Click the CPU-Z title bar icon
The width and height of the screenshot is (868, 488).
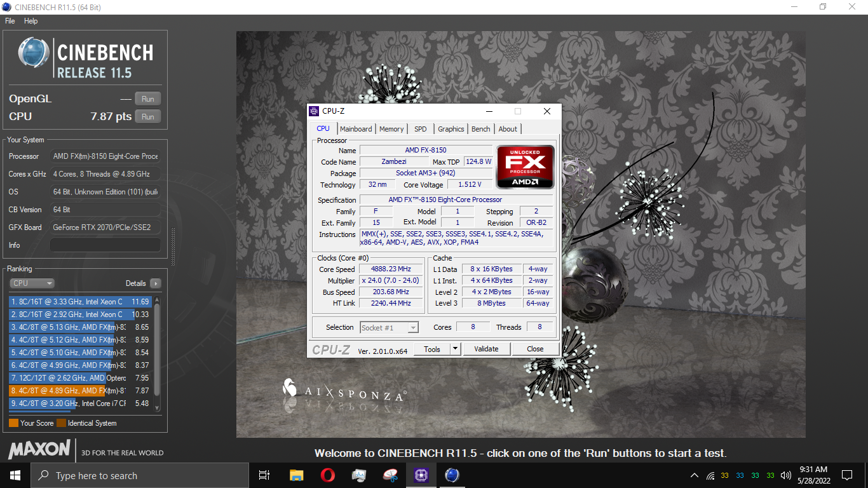pyautogui.click(x=314, y=111)
